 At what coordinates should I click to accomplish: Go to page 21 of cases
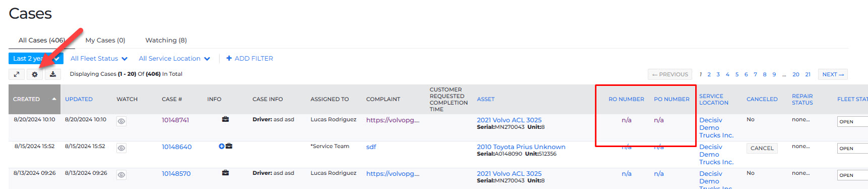pos(808,74)
